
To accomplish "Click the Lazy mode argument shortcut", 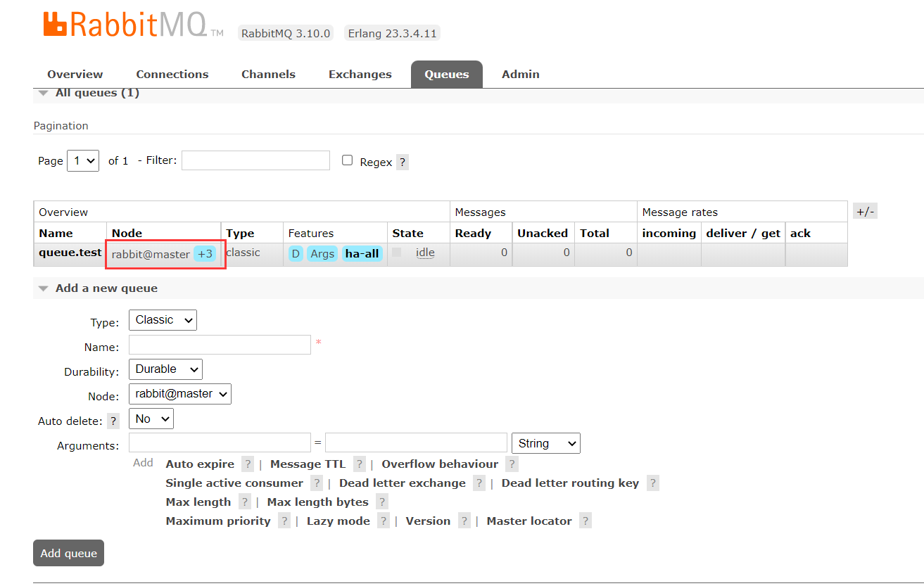I will [338, 521].
